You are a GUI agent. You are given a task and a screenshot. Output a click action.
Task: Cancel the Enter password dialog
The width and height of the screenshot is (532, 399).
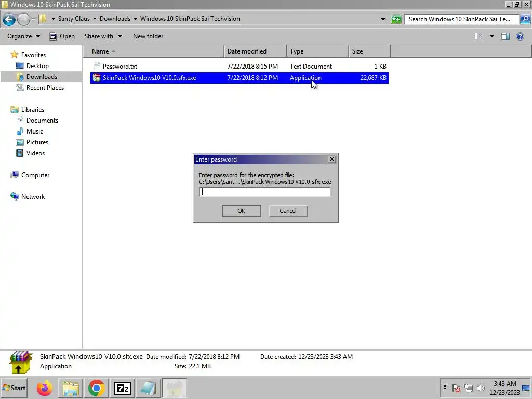click(288, 211)
